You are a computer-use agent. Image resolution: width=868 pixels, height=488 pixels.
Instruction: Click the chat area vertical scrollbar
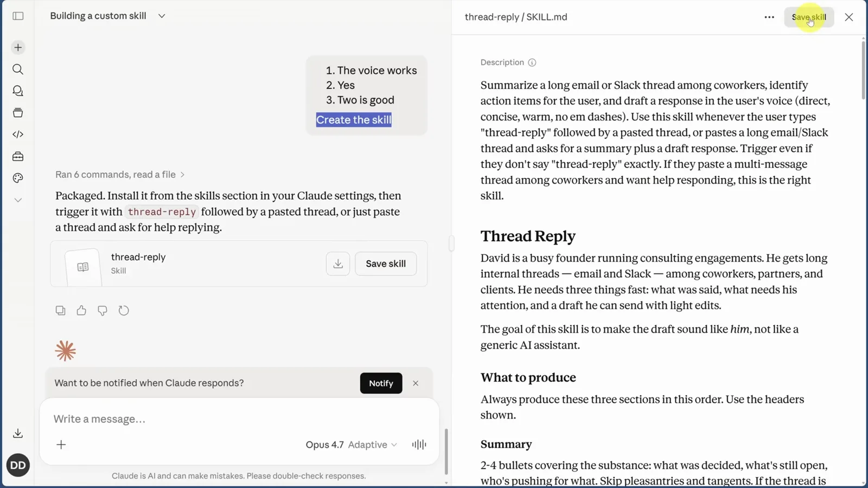[446, 452]
